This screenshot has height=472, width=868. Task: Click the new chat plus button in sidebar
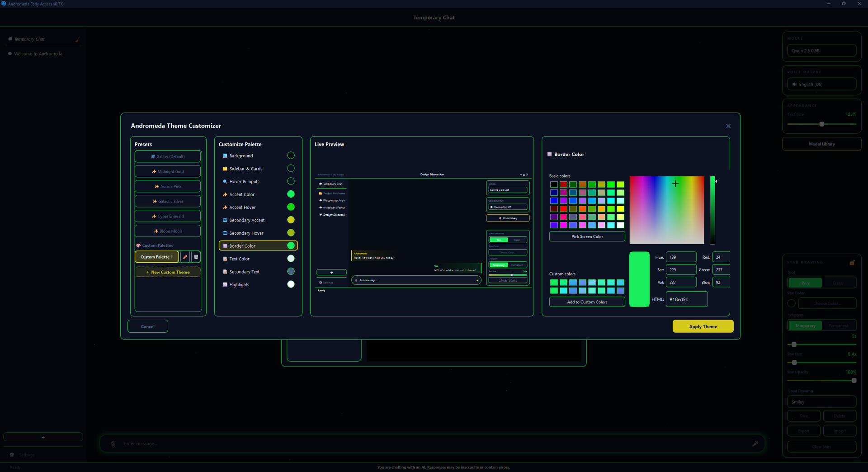[x=43, y=437]
